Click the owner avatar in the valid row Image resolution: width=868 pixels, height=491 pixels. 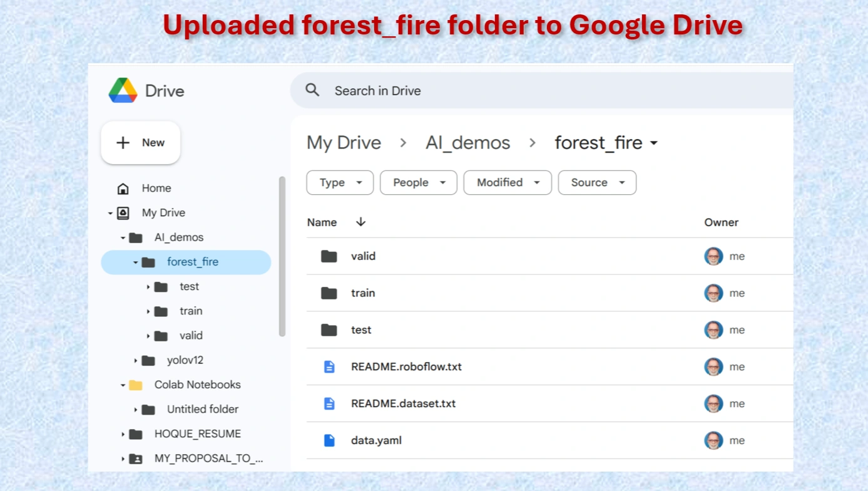point(713,256)
